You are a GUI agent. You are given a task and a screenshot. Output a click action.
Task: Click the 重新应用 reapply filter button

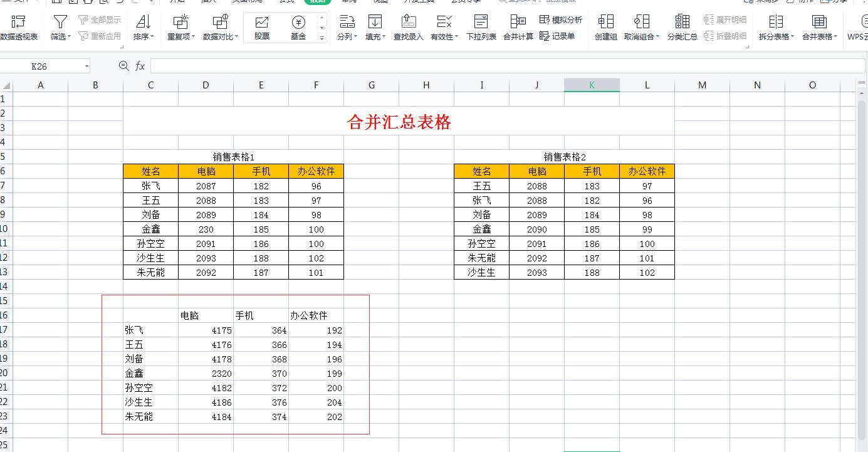pos(100,36)
